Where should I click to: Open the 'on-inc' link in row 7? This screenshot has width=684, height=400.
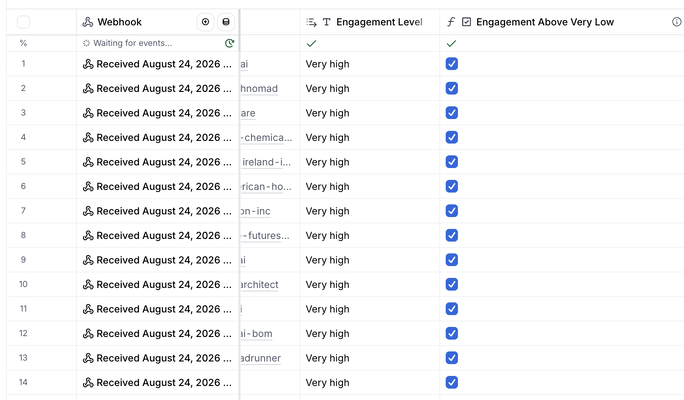point(256,211)
